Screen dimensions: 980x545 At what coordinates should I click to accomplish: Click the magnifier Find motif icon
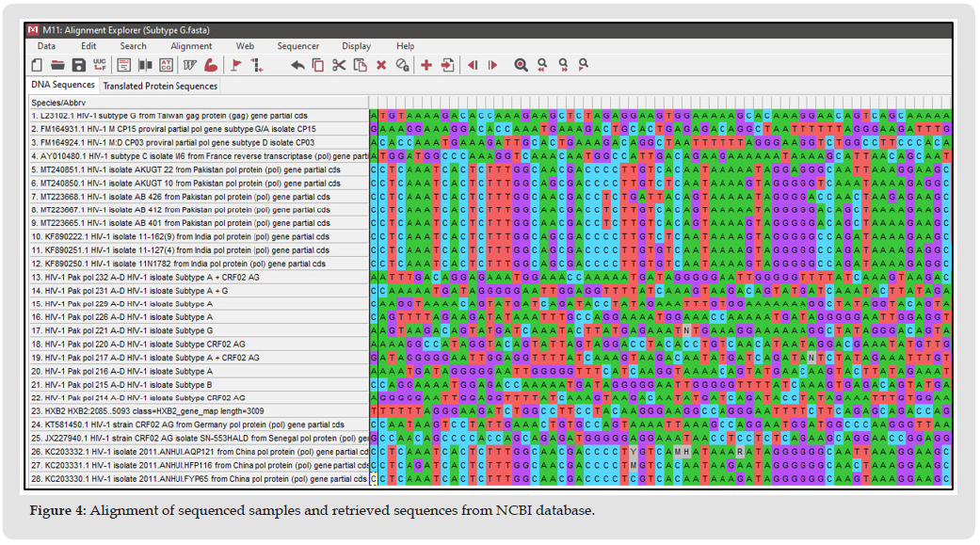[x=521, y=65]
